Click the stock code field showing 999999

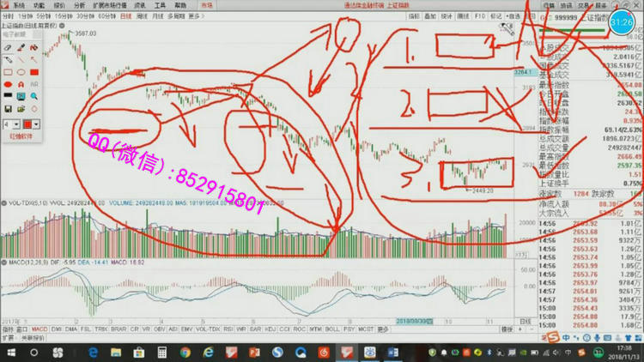tap(566, 16)
